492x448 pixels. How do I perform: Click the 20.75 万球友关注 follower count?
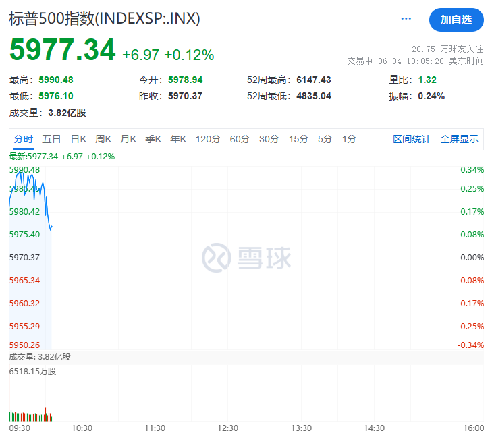(447, 49)
